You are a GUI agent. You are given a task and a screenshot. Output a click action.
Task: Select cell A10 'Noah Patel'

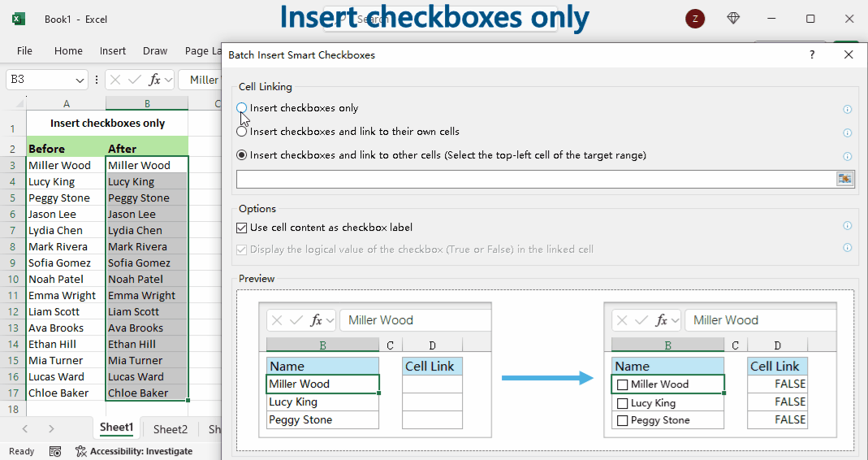coord(66,280)
